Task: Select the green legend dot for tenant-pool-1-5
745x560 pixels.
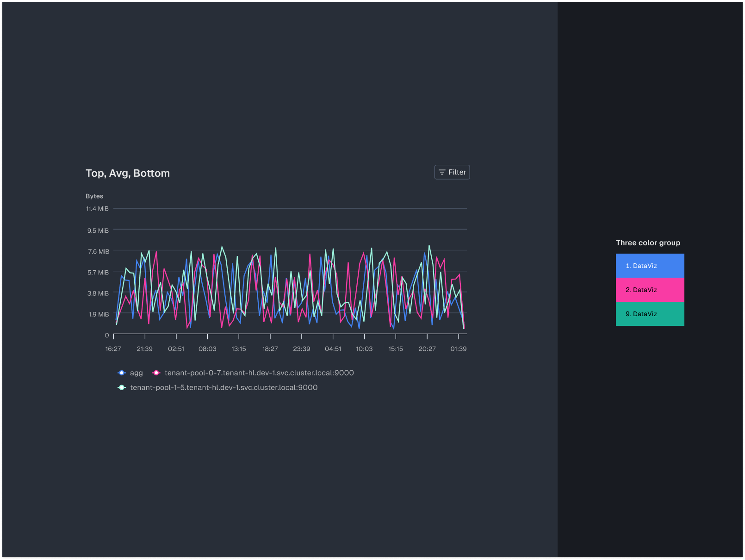Action: [x=121, y=387]
